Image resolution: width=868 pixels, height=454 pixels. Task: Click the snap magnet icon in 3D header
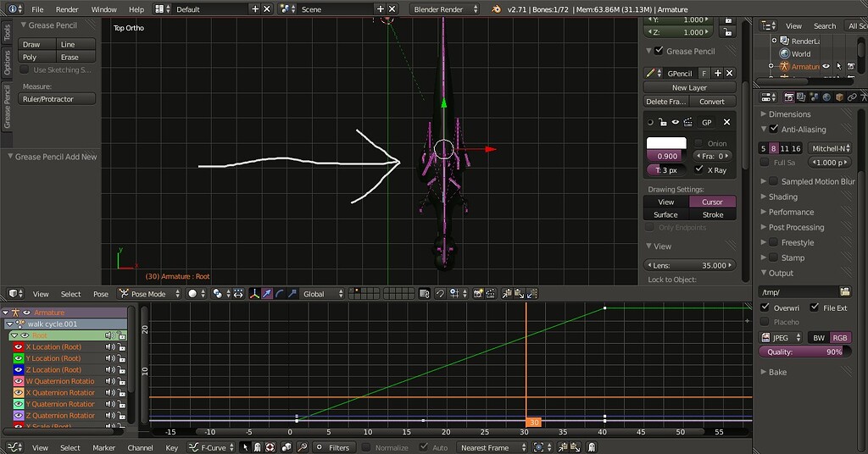[x=440, y=294]
